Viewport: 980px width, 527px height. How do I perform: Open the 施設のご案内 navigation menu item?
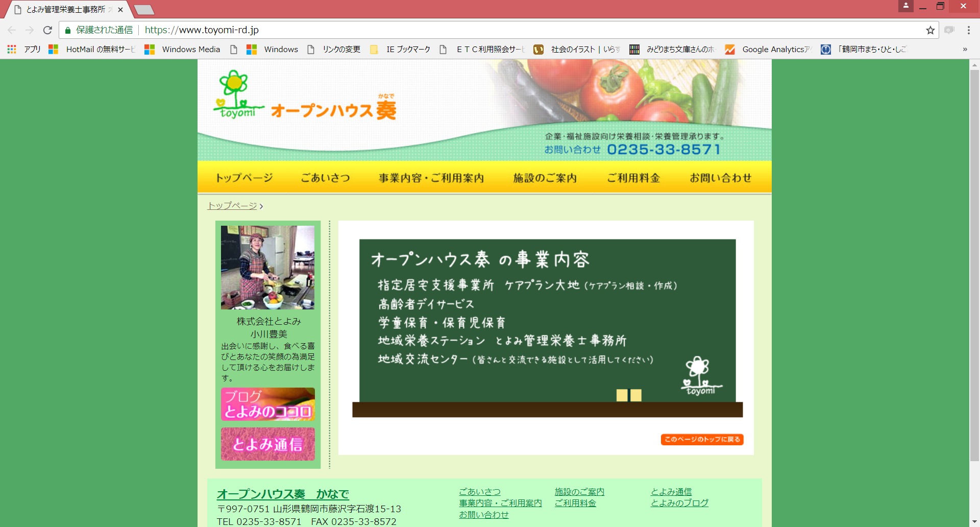coord(545,178)
